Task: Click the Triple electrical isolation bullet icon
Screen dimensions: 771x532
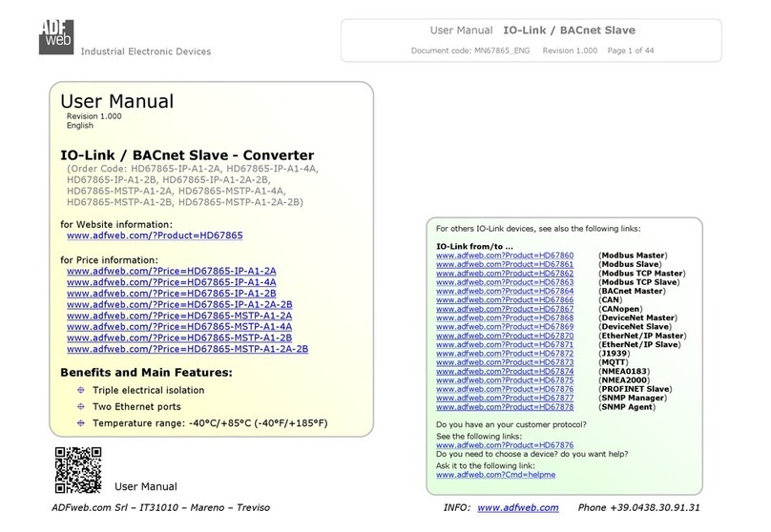Action: [x=81, y=390]
